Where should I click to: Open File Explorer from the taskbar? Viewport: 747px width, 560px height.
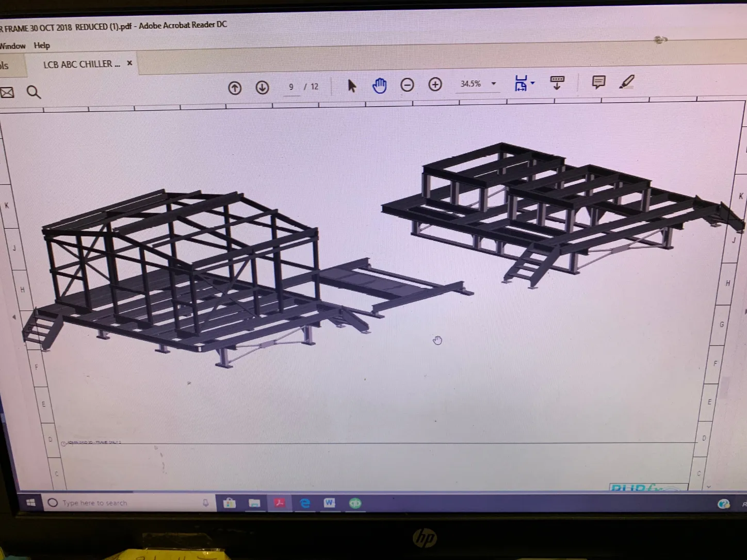tap(254, 503)
